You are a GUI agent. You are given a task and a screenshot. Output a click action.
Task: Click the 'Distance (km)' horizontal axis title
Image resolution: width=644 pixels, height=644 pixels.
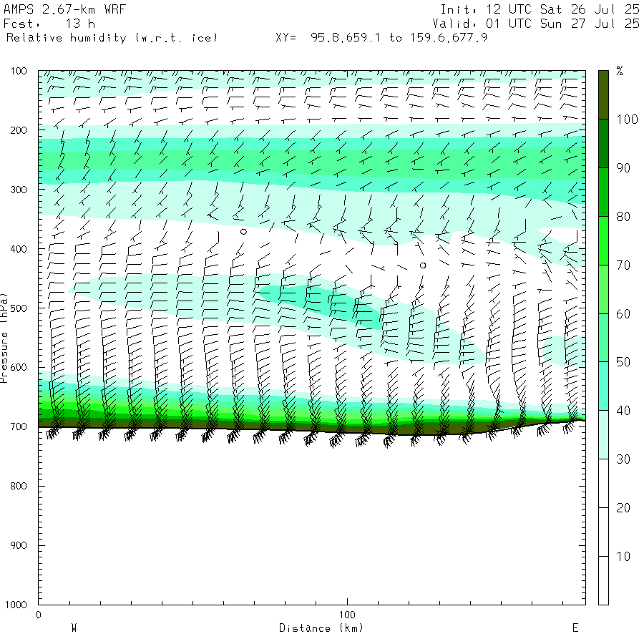point(321,628)
